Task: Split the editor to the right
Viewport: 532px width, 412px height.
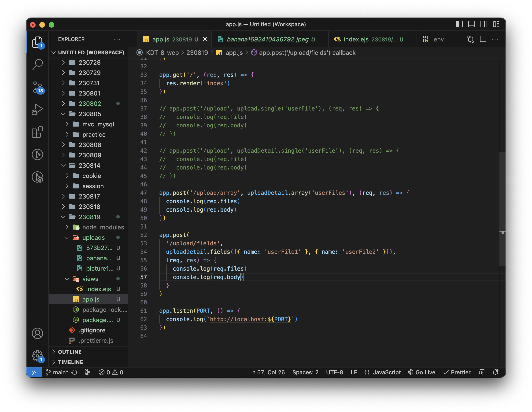Action: (483, 39)
